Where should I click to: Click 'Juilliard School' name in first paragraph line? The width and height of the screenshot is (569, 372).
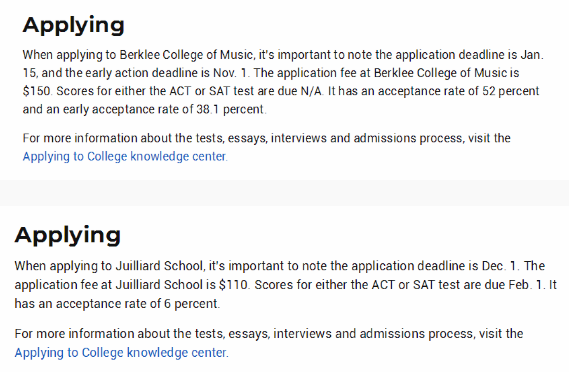click(x=160, y=266)
